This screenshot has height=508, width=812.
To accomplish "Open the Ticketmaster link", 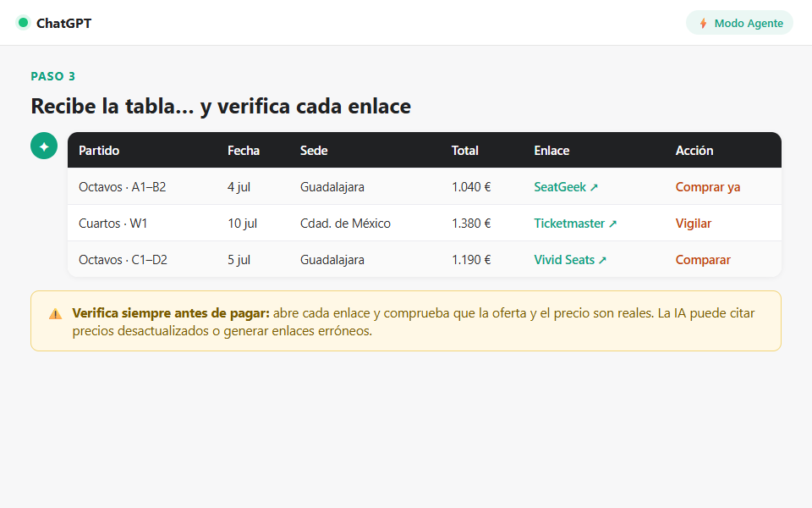I will click(x=575, y=224).
